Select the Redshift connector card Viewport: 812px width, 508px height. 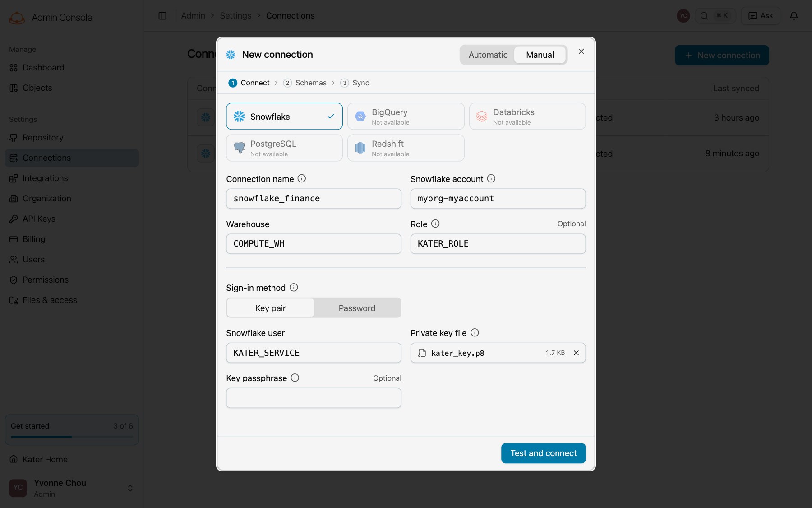[x=406, y=148]
